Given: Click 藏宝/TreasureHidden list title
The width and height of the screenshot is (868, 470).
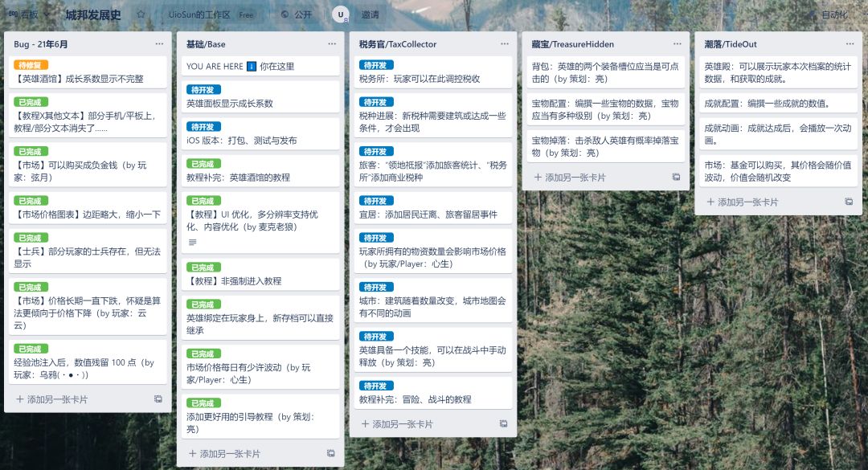Looking at the screenshot, I should click(x=572, y=44).
